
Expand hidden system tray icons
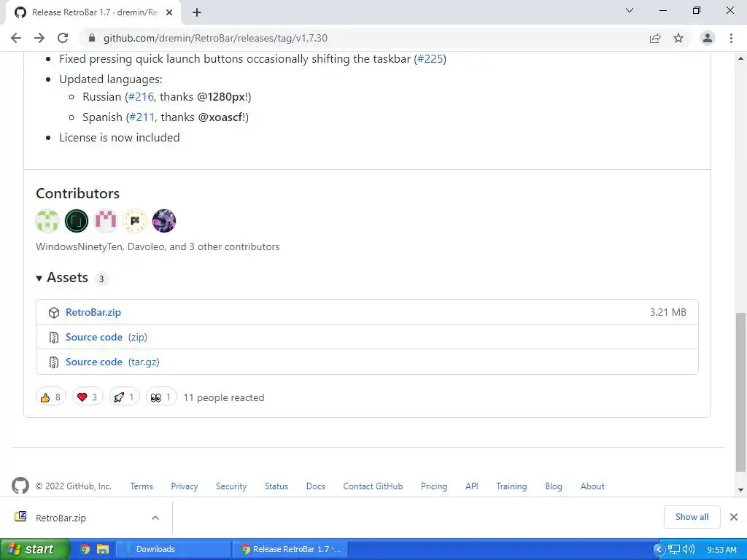pyautogui.click(x=659, y=550)
